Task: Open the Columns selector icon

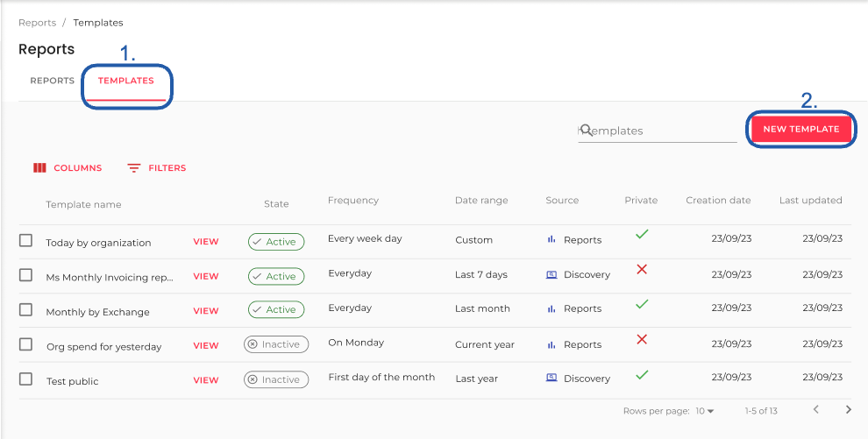Action: pyautogui.click(x=39, y=168)
